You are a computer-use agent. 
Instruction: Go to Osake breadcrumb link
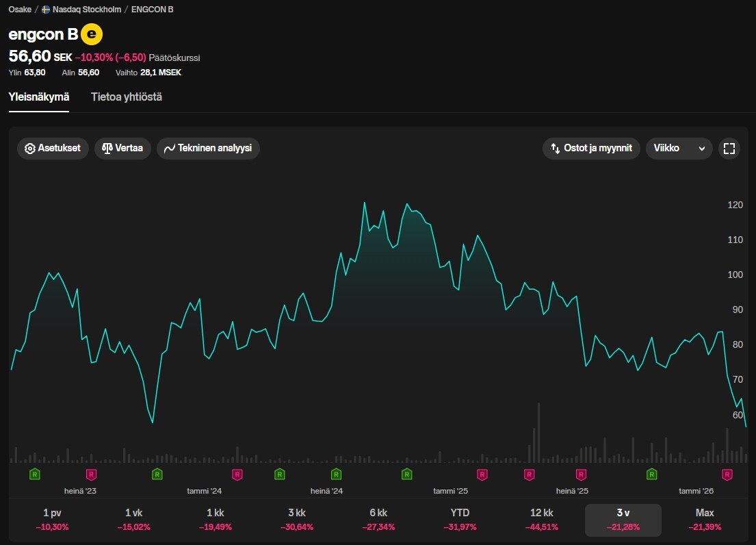click(20, 10)
